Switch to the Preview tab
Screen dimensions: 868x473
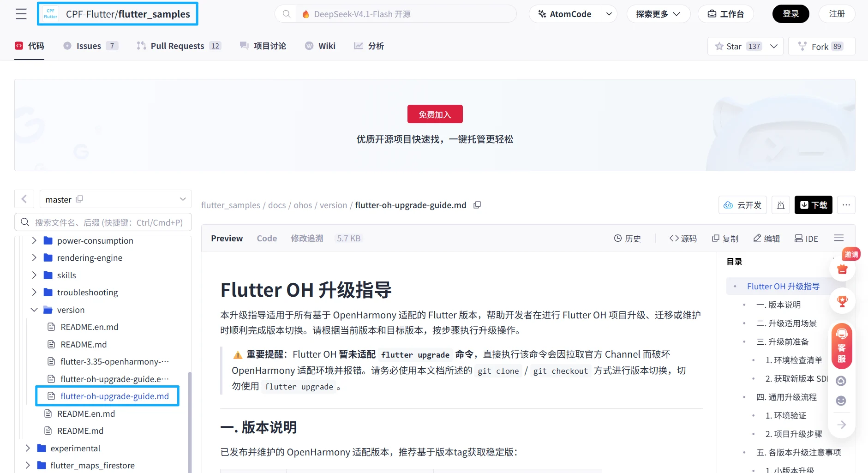(227, 238)
